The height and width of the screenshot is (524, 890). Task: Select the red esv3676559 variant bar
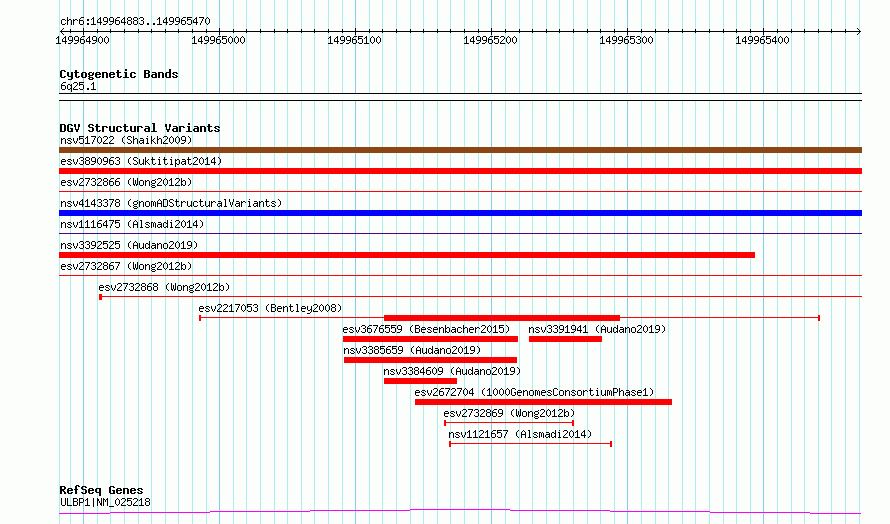pyautogui.click(x=430, y=339)
